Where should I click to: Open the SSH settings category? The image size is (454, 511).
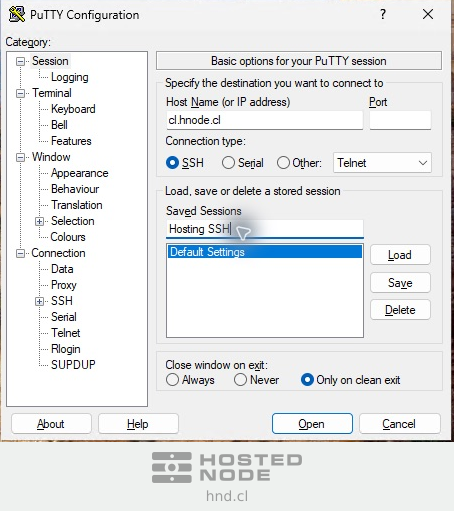pos(62,301)
